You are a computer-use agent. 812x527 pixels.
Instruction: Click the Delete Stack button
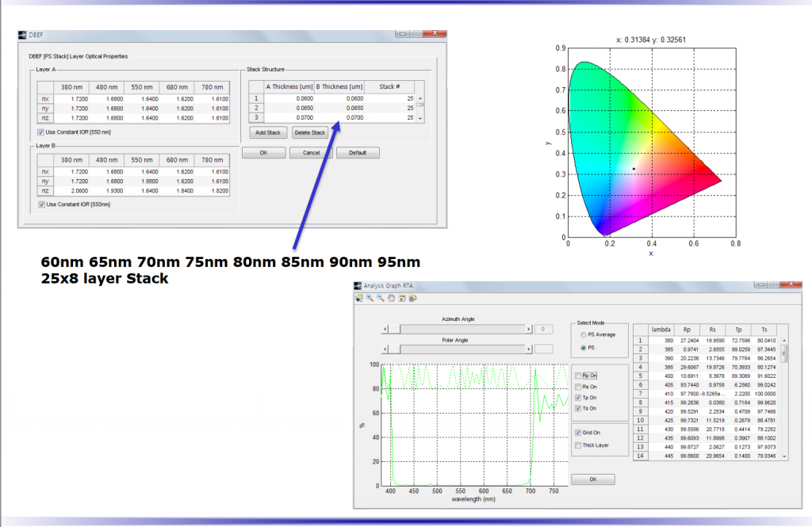click(309, 132)
